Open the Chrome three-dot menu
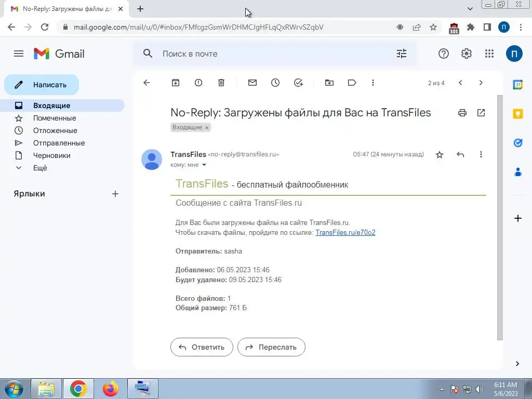 click(x=521, y=27)
